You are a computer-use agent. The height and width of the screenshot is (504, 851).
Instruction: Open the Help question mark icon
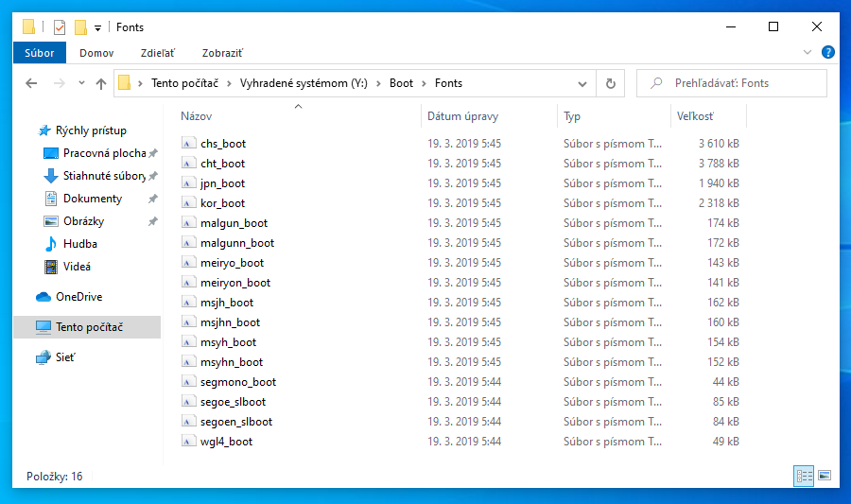[x=827, y=53]
